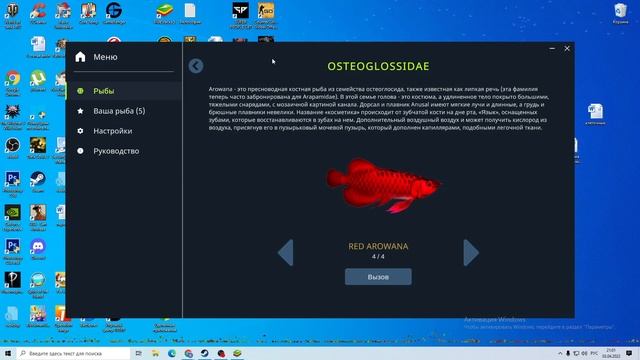Close the fish application window
Screen dimensions: 640x360
click(567, 49)
